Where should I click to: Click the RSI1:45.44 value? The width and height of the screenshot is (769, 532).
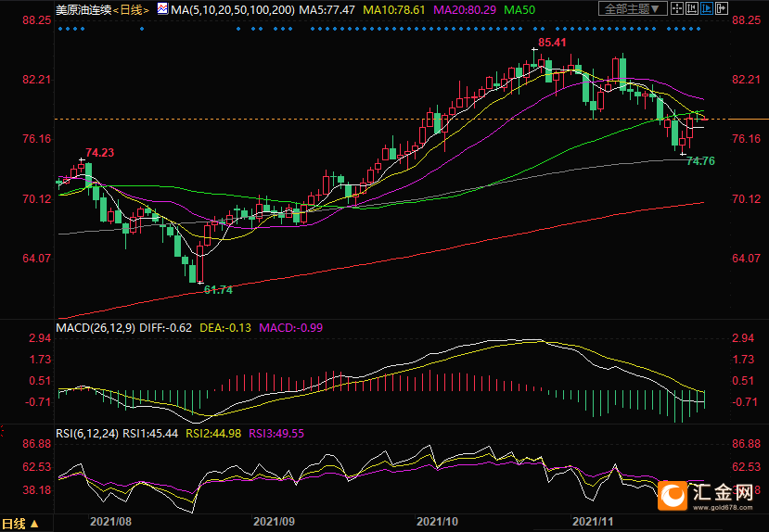(x=150, y=434)
